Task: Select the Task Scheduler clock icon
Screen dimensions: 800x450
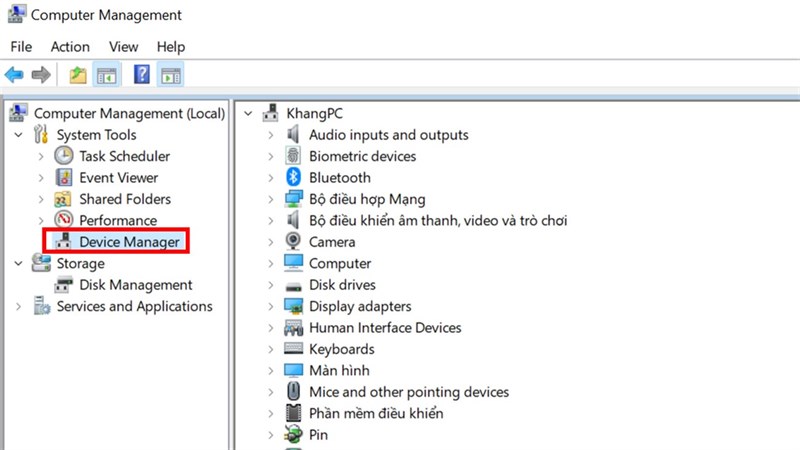Action: tap(63, 156)
